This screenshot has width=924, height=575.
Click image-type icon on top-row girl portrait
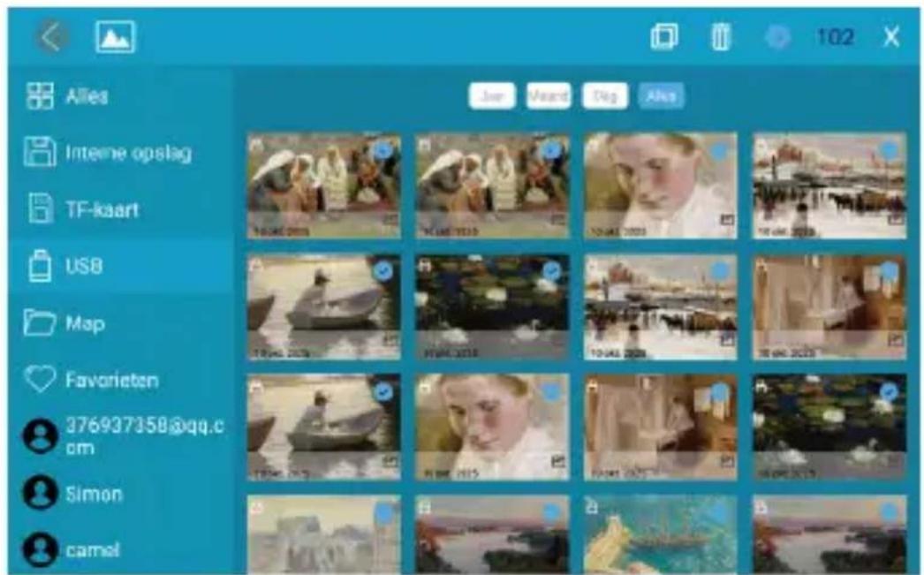727,220
